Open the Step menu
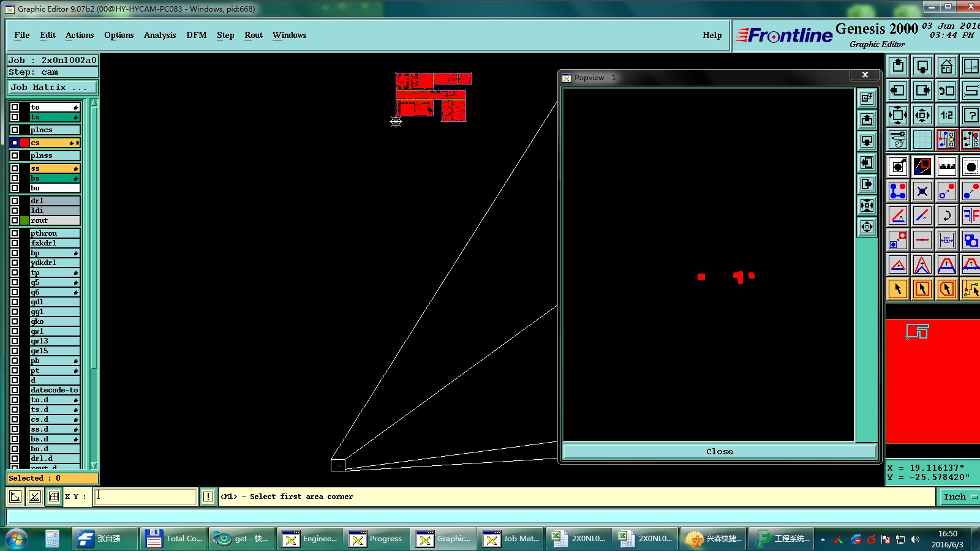Screen dimensions: 980x551 225,35
